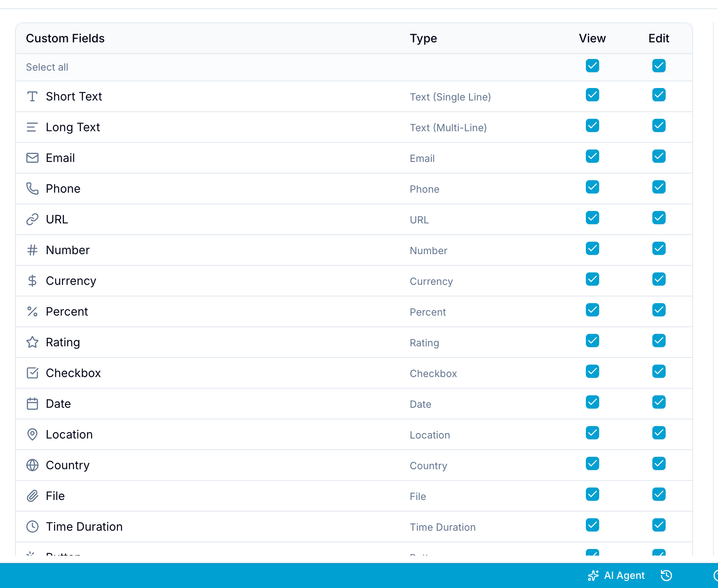Click the File paperclip icon
Screen dimensions: 718x588
point(32,496)
